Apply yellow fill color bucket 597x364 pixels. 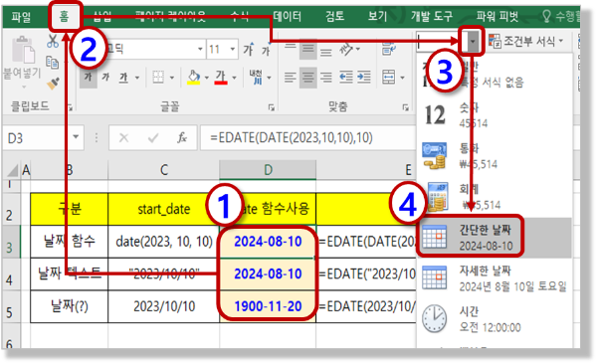tap(194, 78)
